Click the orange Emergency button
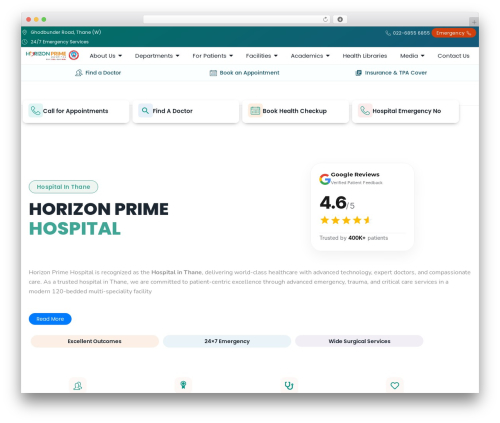Image resolution: width=500 pixels, height=423 pixels. (453, 33)
